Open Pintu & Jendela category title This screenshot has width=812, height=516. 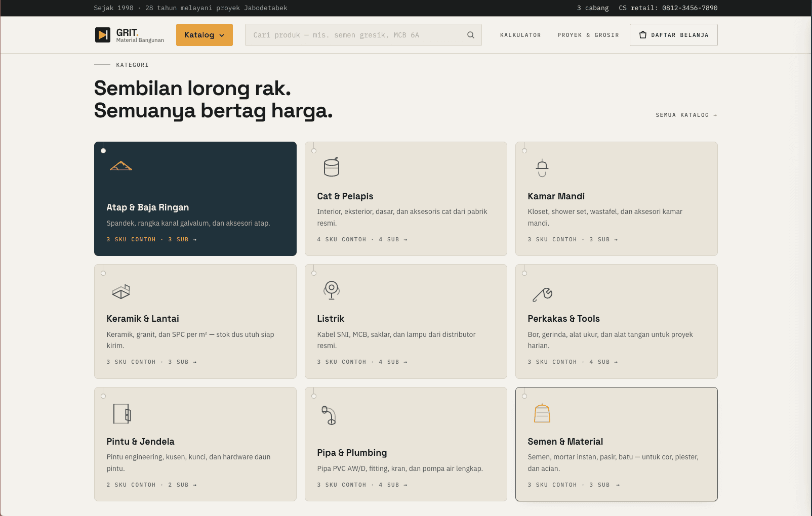coord(141,442)
